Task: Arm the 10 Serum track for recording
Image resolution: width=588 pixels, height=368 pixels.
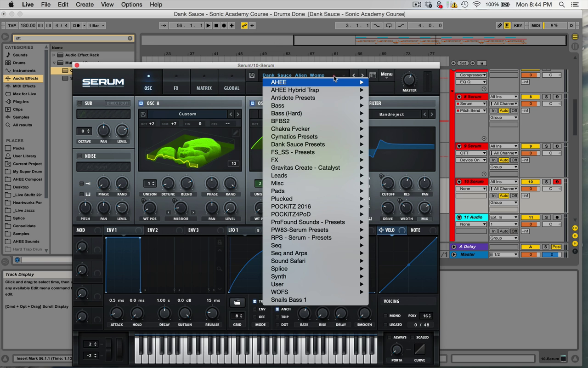Action: point(557,182)
